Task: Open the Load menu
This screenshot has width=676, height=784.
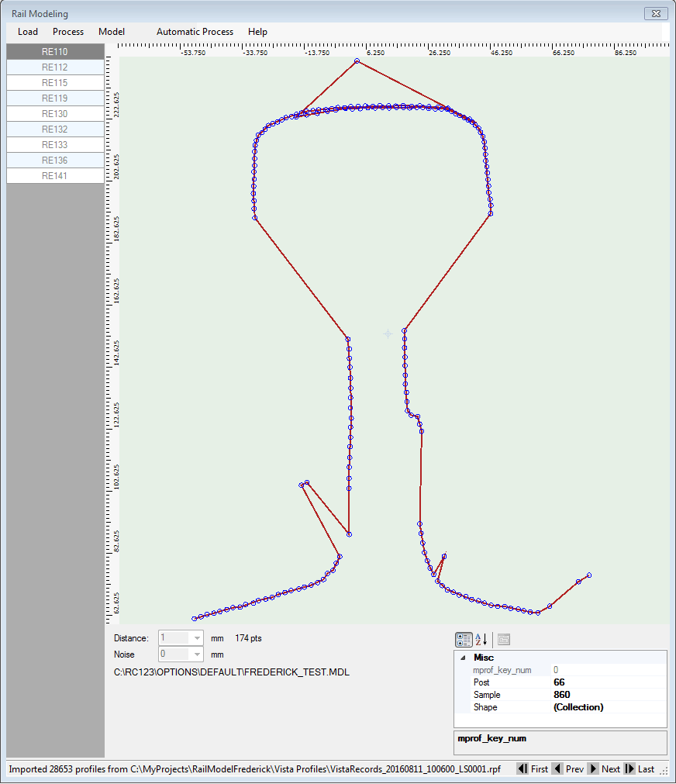Action: pos(28,32)
